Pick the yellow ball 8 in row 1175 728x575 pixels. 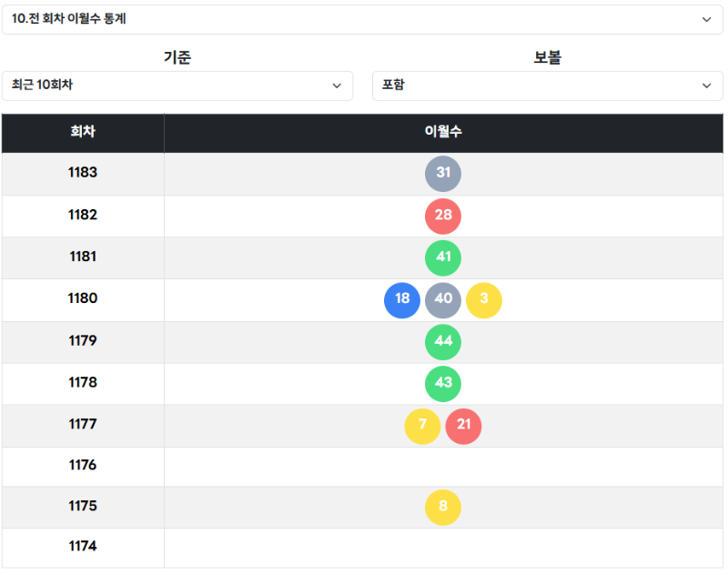(x=443, y=507)
